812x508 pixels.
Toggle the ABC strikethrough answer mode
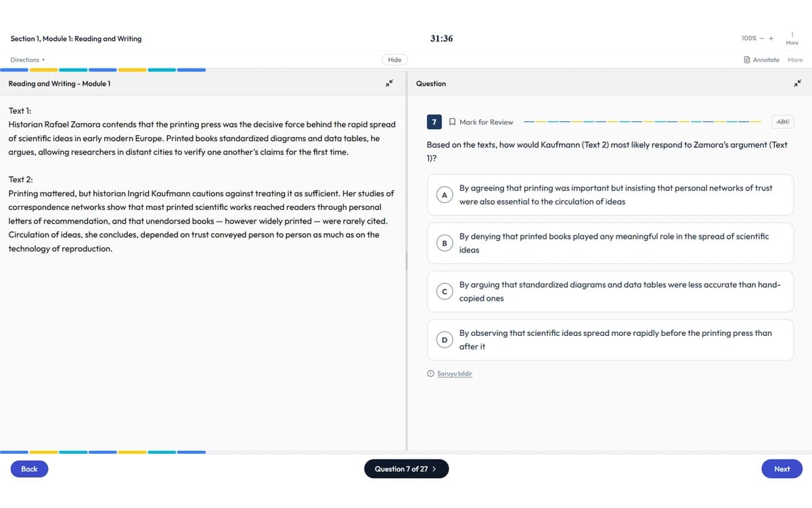click(782, 122)
